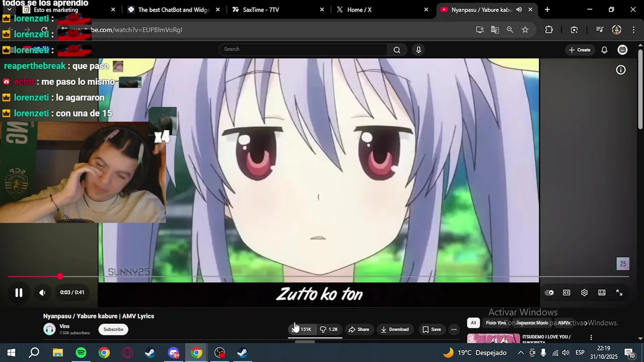Open the Vins channel avatar
Screen dimensions: 644x362
[x=49, y=329]
